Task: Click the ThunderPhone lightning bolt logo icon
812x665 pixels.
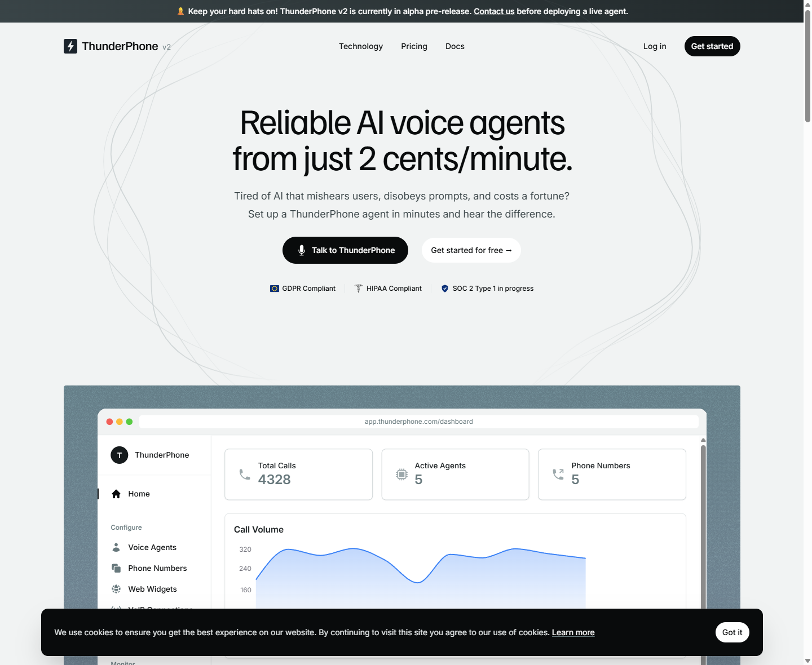Action: [x=70, y=46]
